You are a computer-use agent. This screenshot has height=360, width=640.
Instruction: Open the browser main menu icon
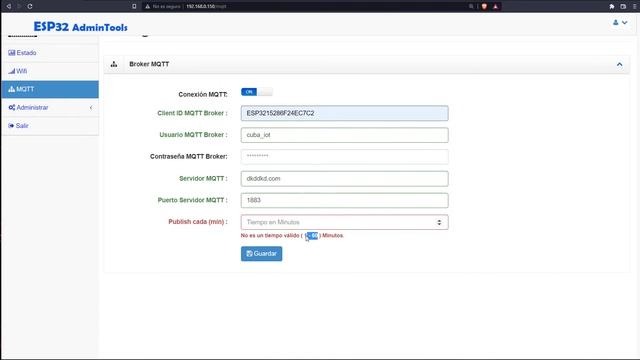635,6
